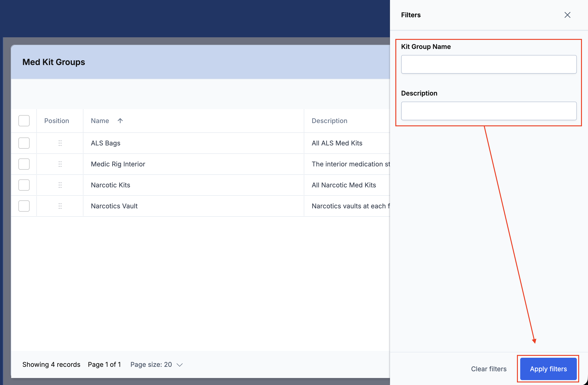The image size is (588, 385).
Task: Select the Medic Rig Interior name cell
Action: 193,164
